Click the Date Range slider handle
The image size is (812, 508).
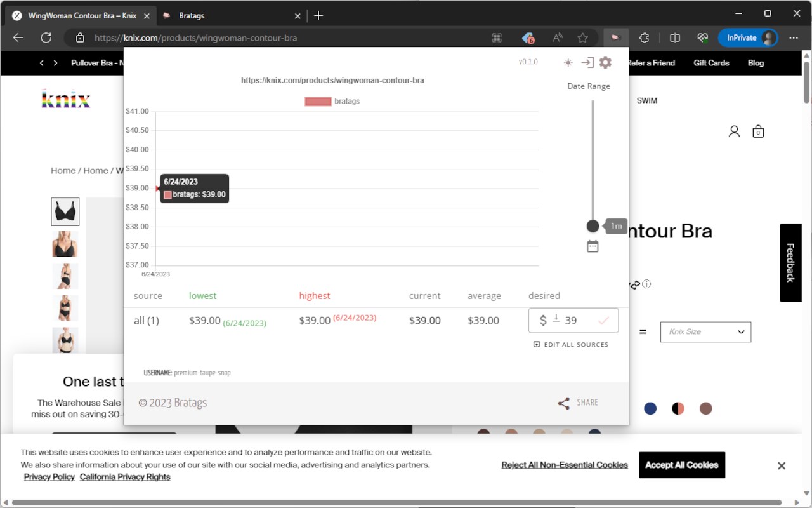(x=593, y=226)
